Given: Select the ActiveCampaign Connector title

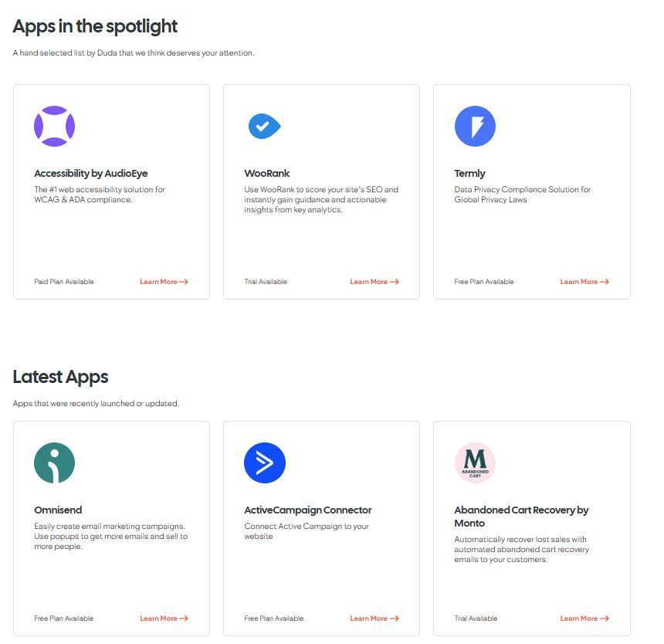Looking at the screenshot, I should (308, 510).
